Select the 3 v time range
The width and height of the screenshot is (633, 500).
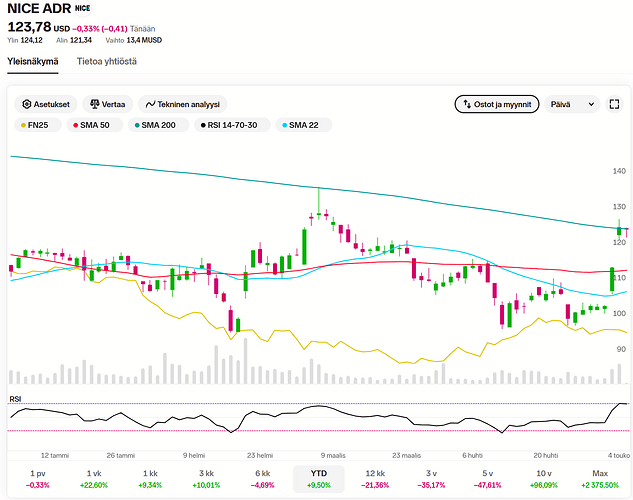pos(432,479)
